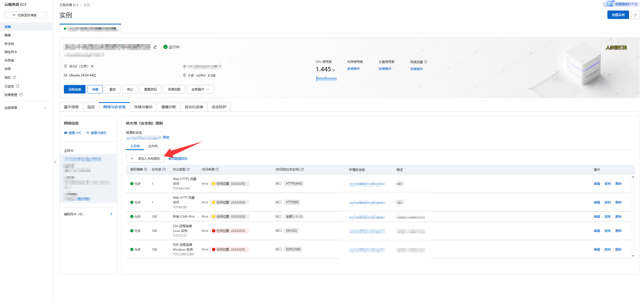
Task: Click help icon next to 网络流量
Action: pyautogui.click(x=425, y=62)
